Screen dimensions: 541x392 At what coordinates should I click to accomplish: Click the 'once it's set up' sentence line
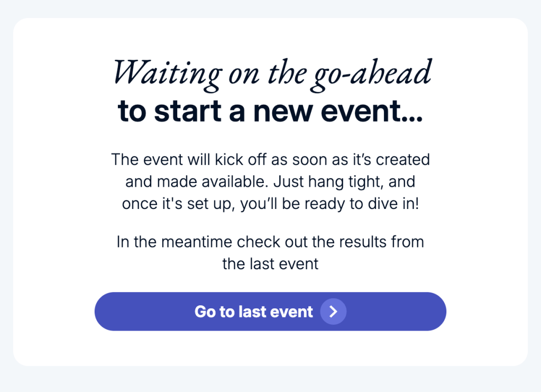pyautogui.click(x=270, y=204)
